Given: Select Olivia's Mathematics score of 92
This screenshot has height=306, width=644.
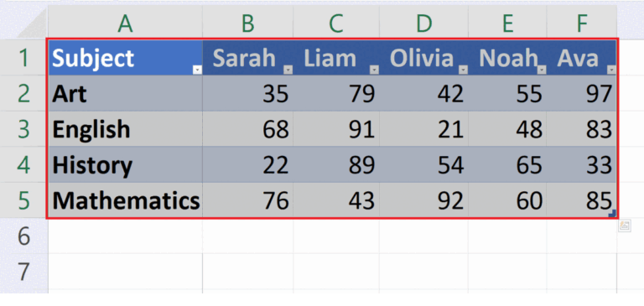Looking at the screenshot, I should point(423,201).
